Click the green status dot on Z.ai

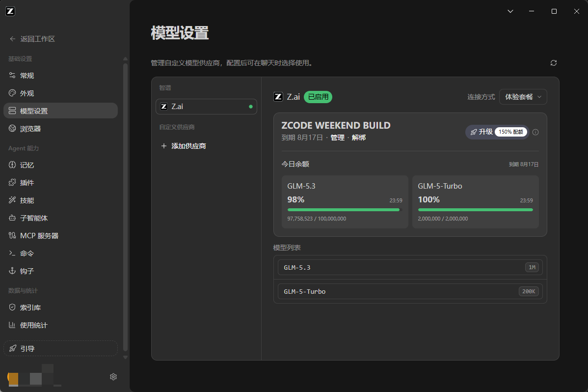click(251, 107)
